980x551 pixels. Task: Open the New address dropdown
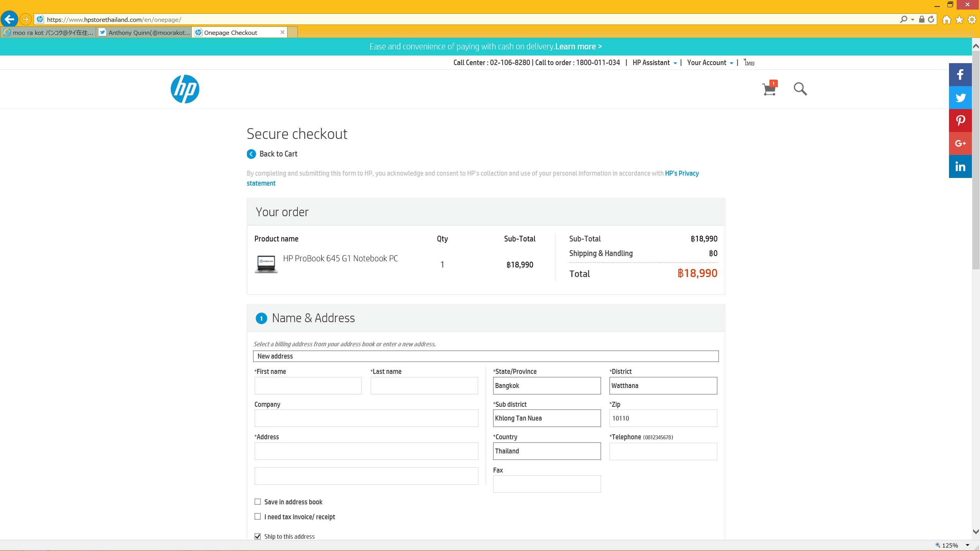486,356
